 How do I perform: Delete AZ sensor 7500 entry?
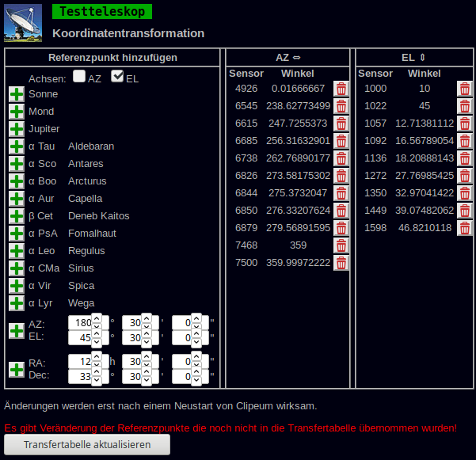click(x=341, y=263)
